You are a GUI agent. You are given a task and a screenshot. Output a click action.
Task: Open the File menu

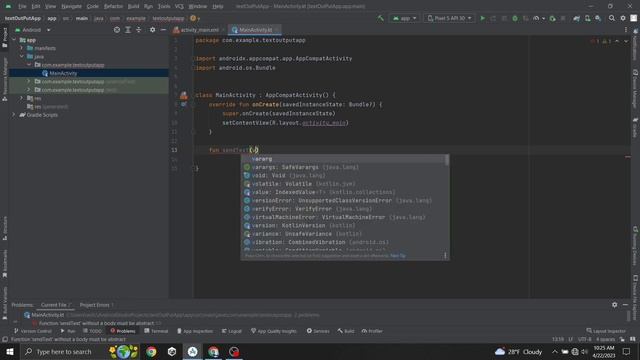(x=22, y=6)
